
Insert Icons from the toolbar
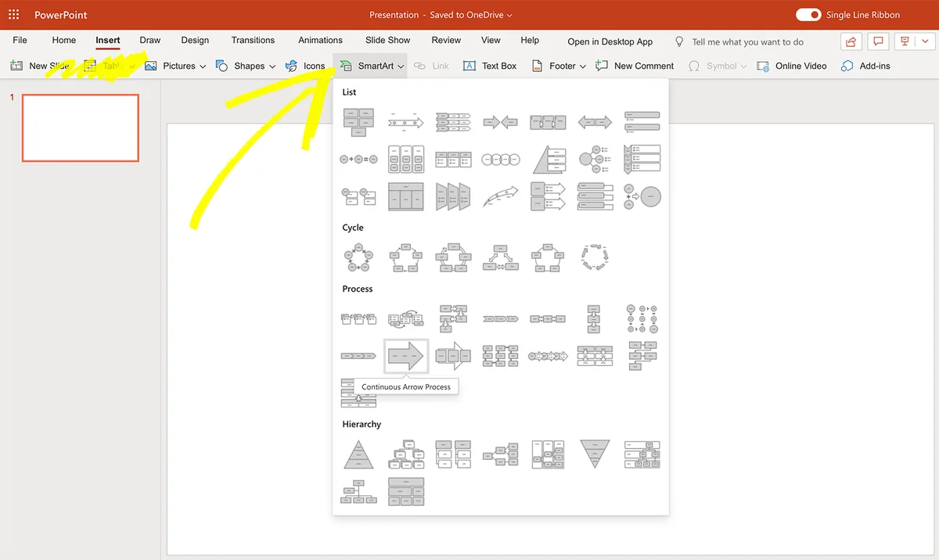[305, 66]
